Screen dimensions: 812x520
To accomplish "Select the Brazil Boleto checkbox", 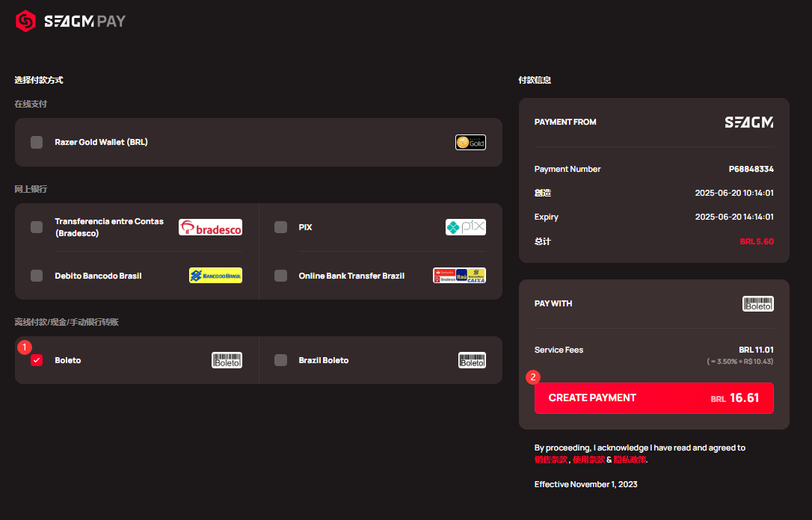I will (280, 360).
